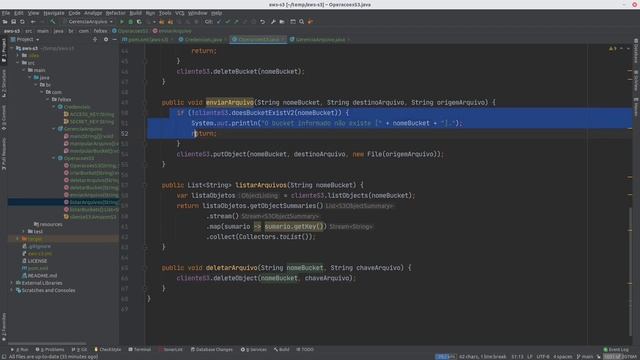This screenshot has height=360, width=640.
Task: Open the Database tool window on right edge
Action: click(636, 51)
